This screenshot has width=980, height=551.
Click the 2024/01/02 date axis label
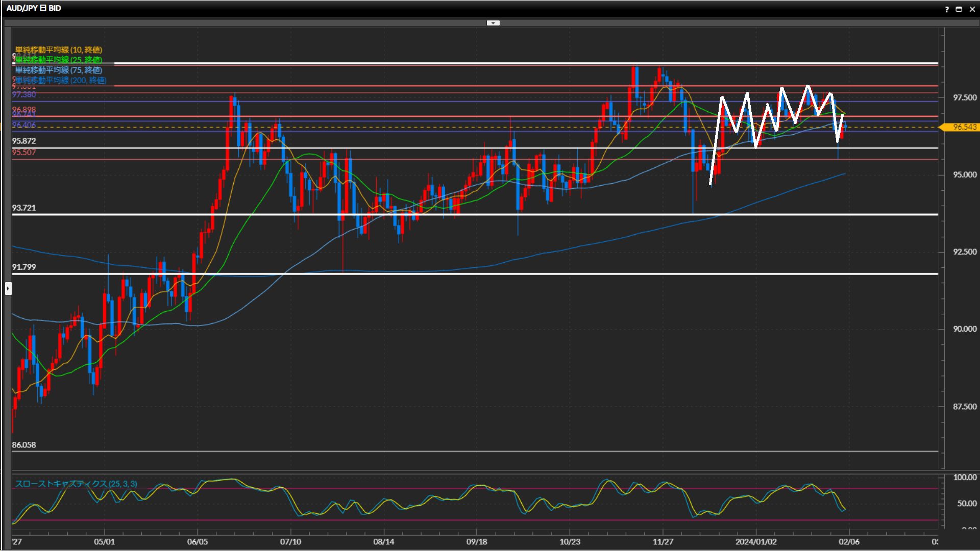tap(756, 542)
